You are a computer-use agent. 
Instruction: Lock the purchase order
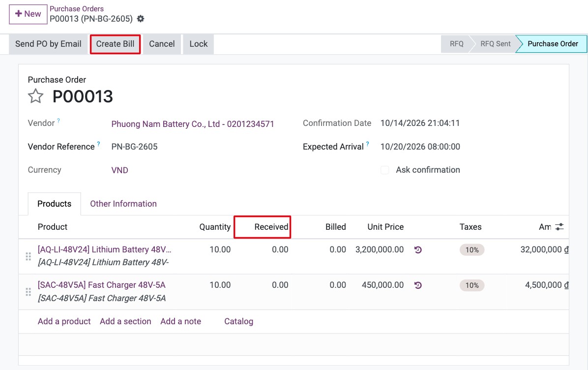coord(198,44)
